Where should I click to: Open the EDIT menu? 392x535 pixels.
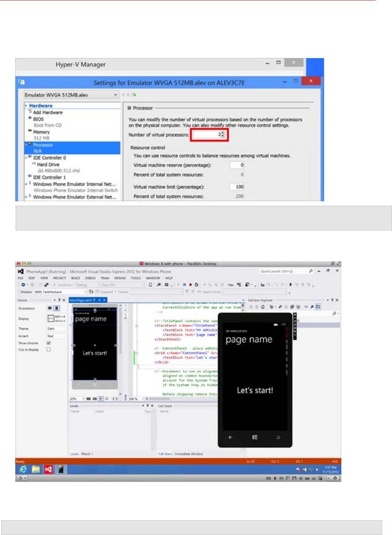32,278
